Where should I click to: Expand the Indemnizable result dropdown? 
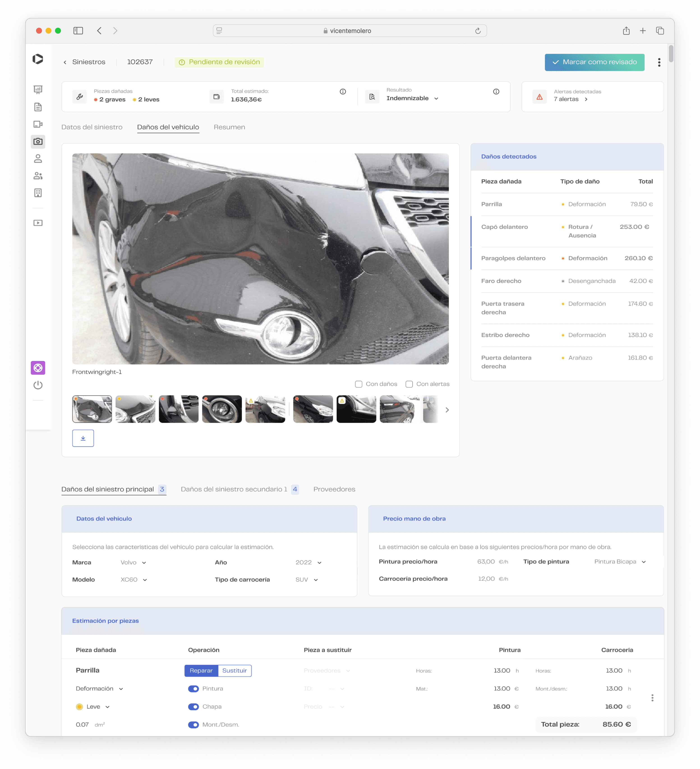(x=412, y=98)
